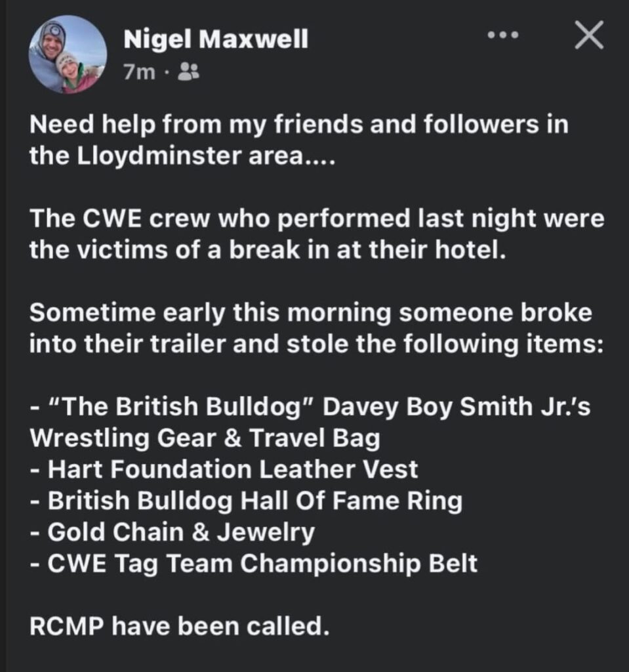Click the line "Need help from my friends"
This screenshot has height=672, width=629.
click(x=298, y=125)
